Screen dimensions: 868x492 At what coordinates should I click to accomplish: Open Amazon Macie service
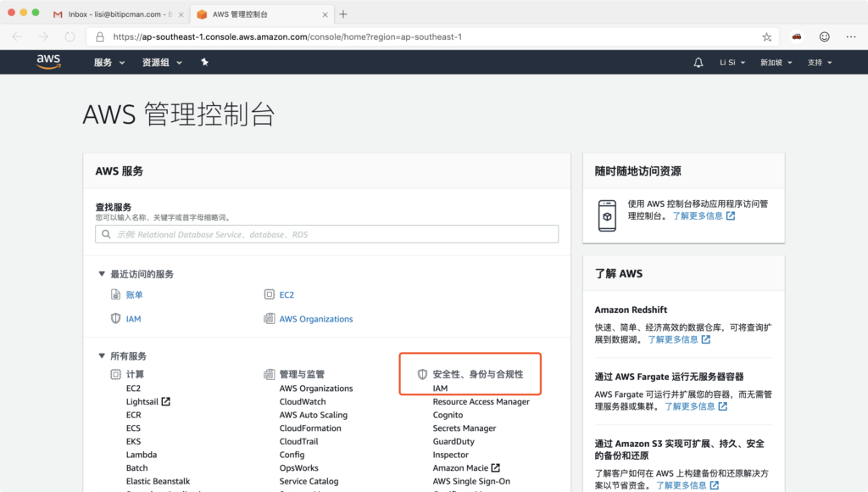click(460, 468)
